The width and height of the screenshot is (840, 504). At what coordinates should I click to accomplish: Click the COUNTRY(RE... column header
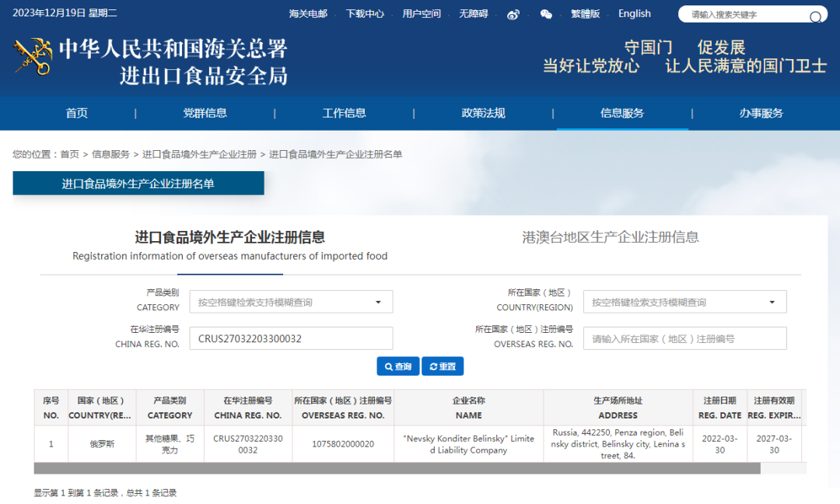coord(102,408)
